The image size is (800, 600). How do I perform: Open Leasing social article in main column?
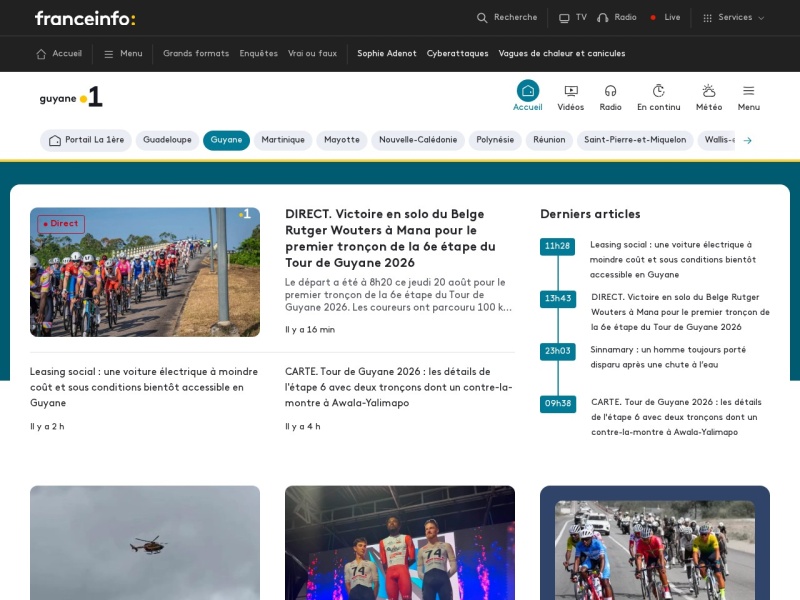pyautogui.click(x=144, y=387)
